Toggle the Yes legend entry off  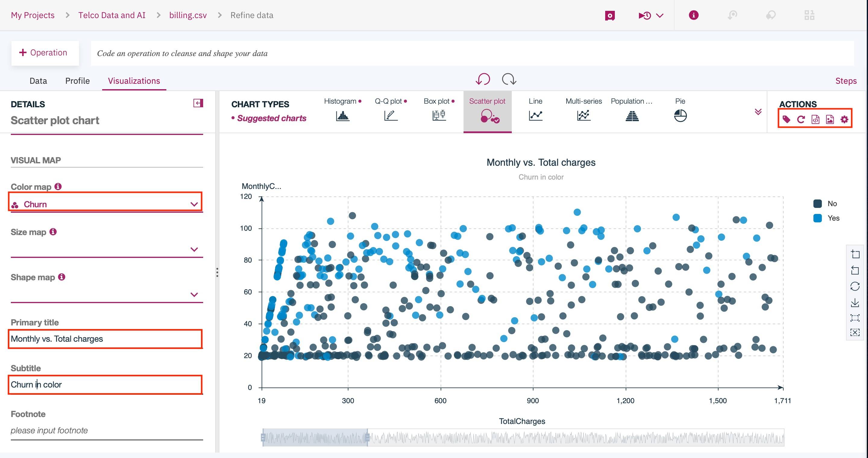826,218
